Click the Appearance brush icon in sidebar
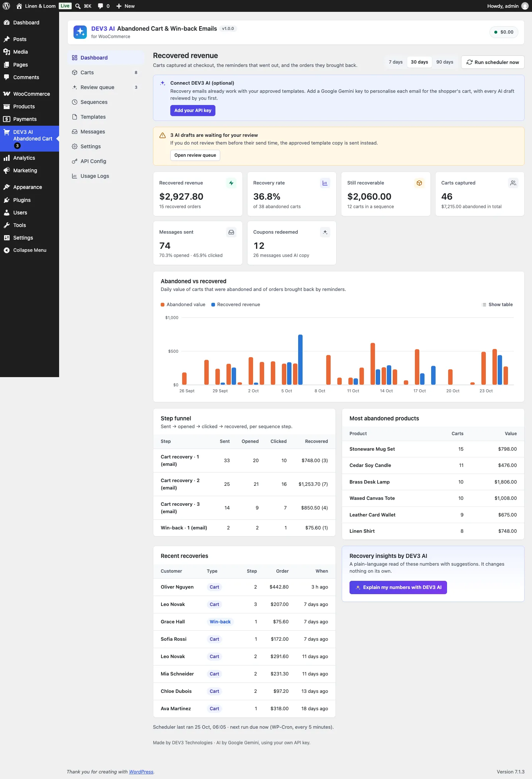The image size is (532, 779). (7, 187)
